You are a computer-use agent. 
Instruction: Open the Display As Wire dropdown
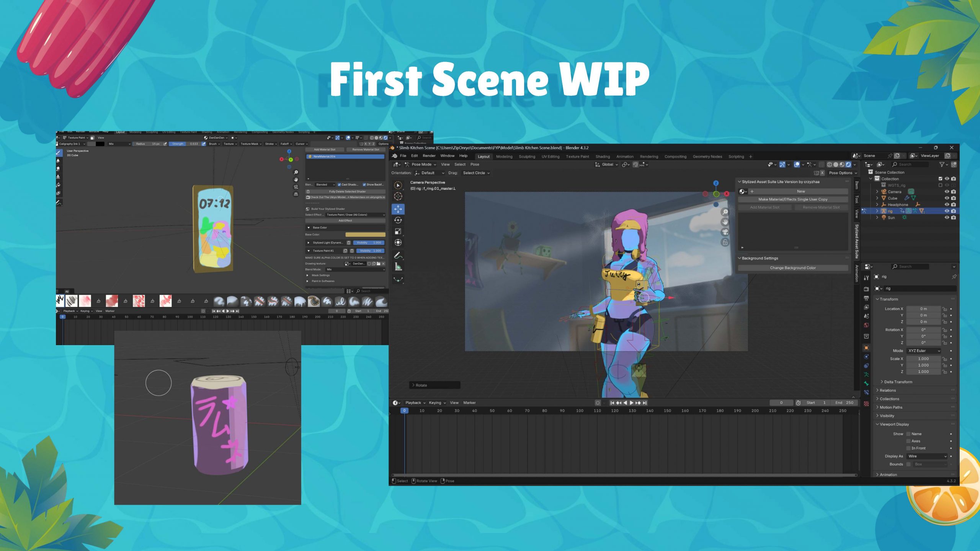pyautogui.click(x=927, y=456)
